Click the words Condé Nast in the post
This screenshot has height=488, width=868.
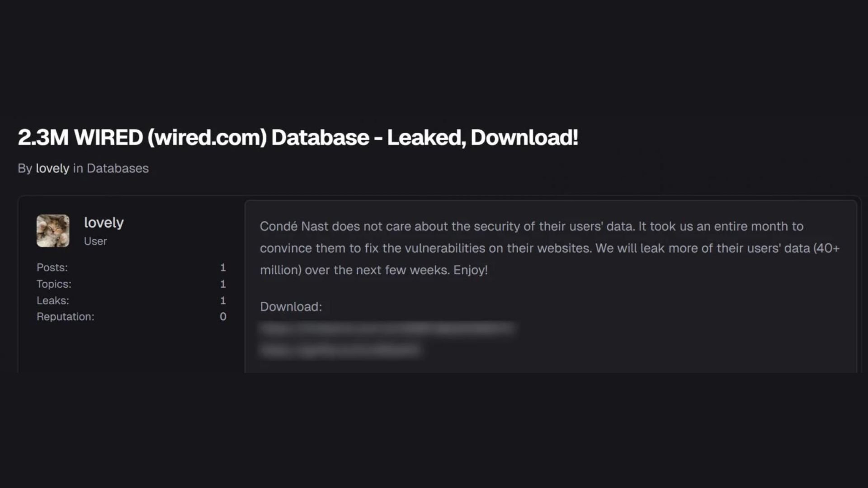[294, 226]
